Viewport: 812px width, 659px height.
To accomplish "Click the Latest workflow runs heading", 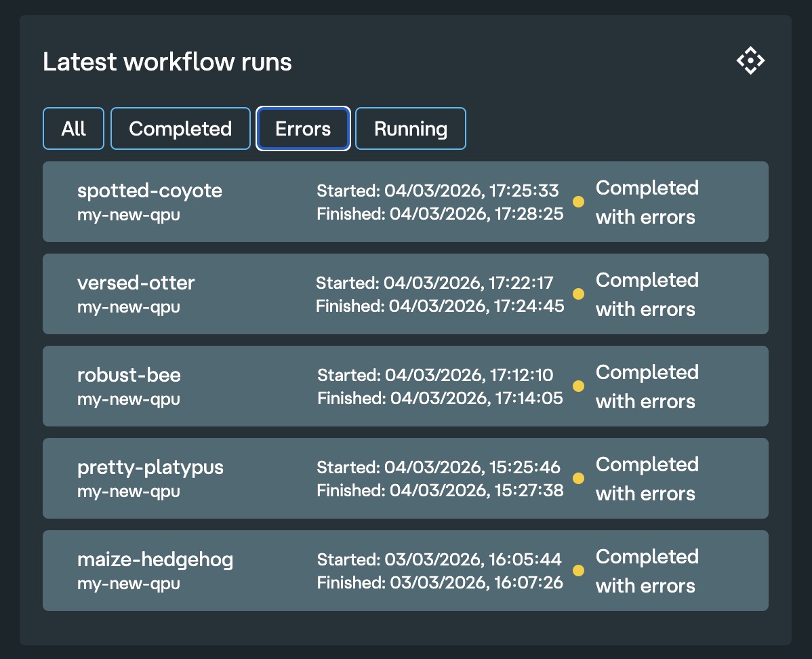I will click(167, 62).
